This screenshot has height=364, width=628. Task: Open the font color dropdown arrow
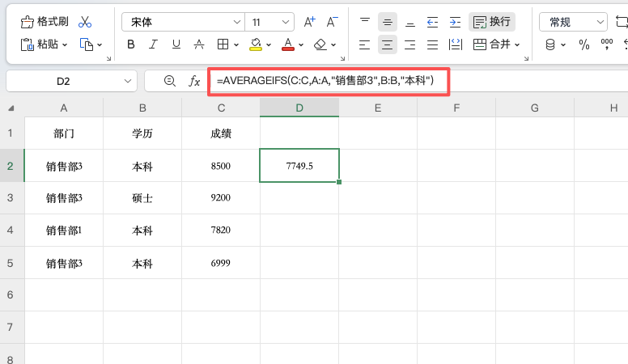pos(301,44)
